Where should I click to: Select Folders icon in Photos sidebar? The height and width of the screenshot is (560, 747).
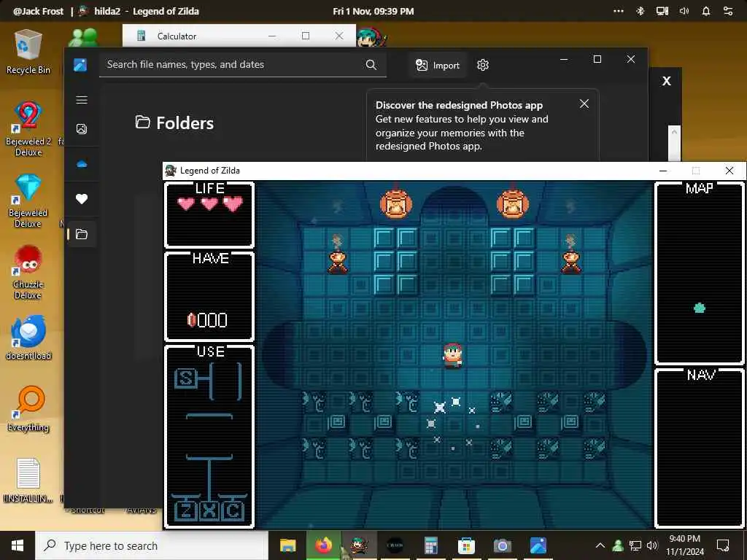[82, 234]
